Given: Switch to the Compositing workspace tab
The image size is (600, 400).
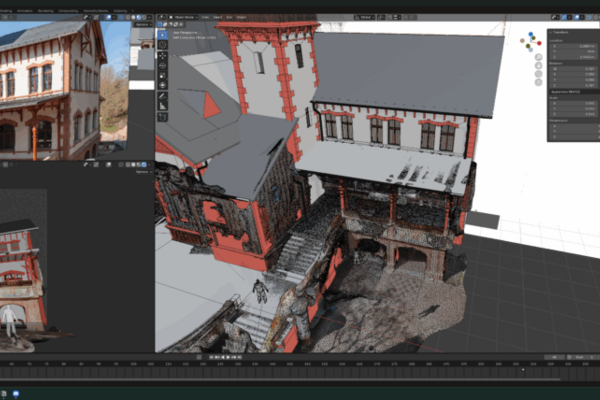Looking at the screenshot, I should tap(68, 11).
